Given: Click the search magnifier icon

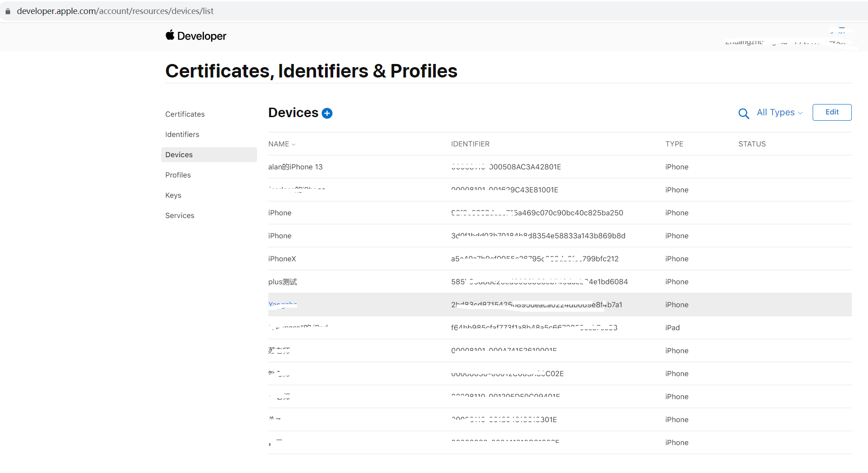Looking at the screenshot, I should [x=744, y=114].
